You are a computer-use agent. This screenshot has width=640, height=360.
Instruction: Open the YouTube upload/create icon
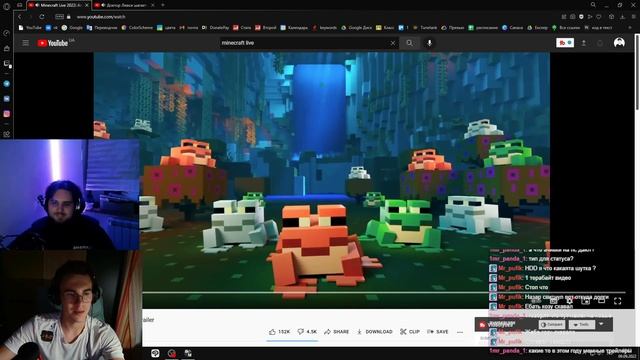pyautogui.click(x=584, y=43)
